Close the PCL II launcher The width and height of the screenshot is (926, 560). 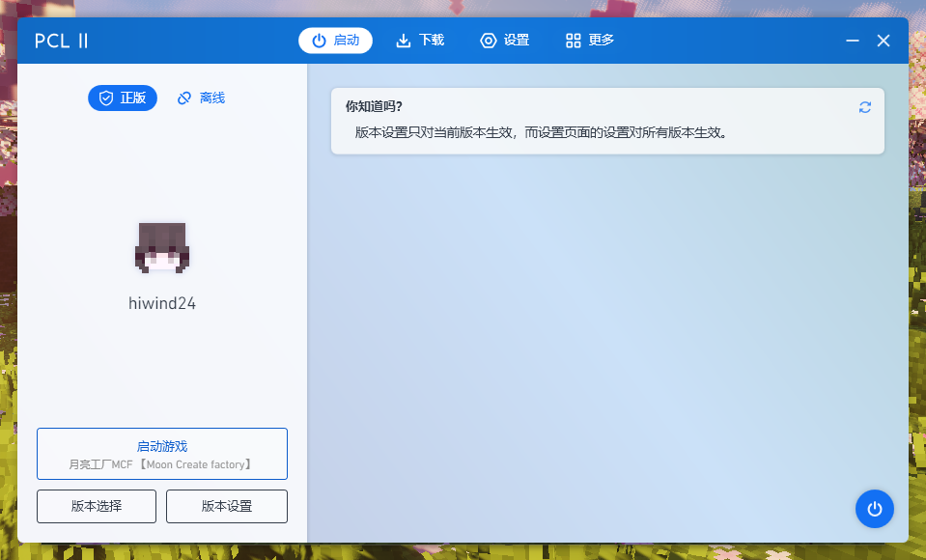pyautogui.click(x=884, y=41)
